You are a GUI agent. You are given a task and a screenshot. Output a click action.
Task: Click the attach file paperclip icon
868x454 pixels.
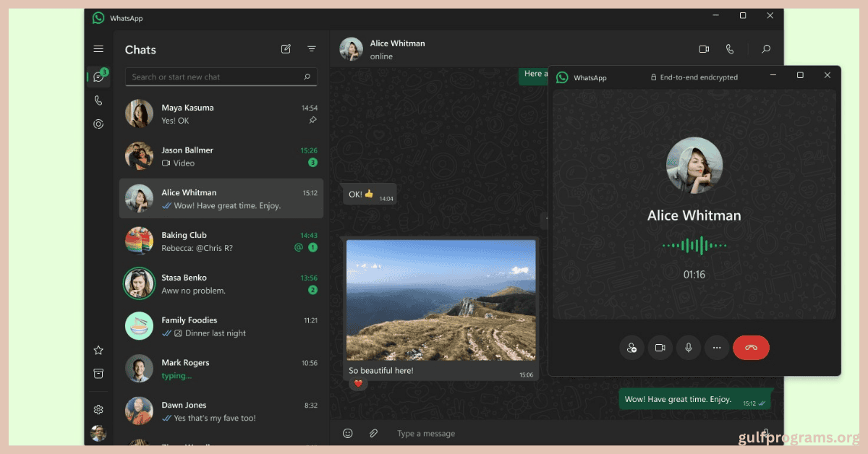tap(374, 433)
